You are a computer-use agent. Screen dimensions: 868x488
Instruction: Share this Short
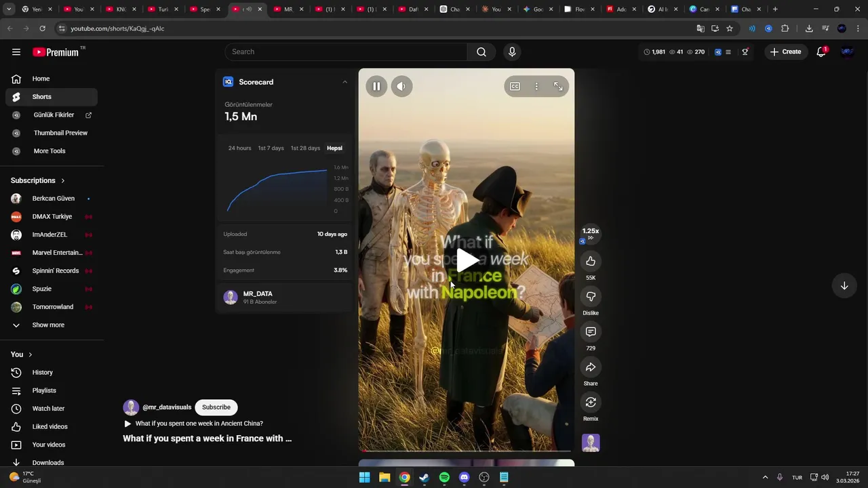[591, 367]
